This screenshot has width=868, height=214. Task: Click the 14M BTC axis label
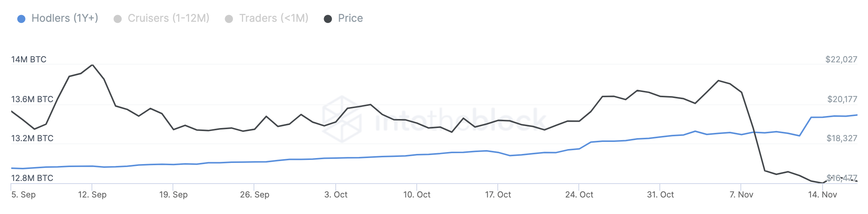click(29, 59)
